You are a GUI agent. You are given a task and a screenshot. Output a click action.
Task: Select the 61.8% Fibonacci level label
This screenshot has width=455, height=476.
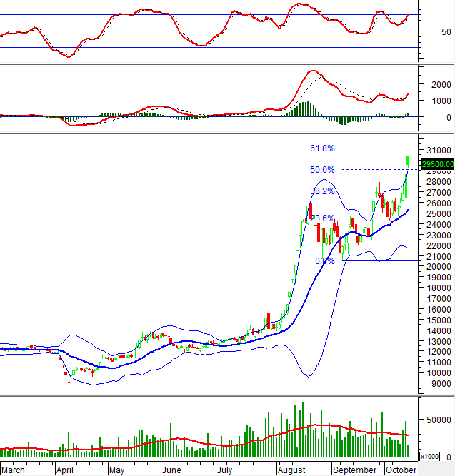tap(321, 148)
